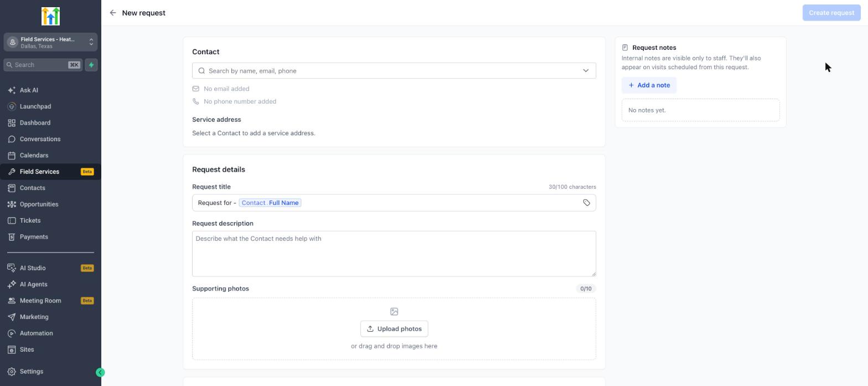Click the Create request button

[x=831, y=13]
